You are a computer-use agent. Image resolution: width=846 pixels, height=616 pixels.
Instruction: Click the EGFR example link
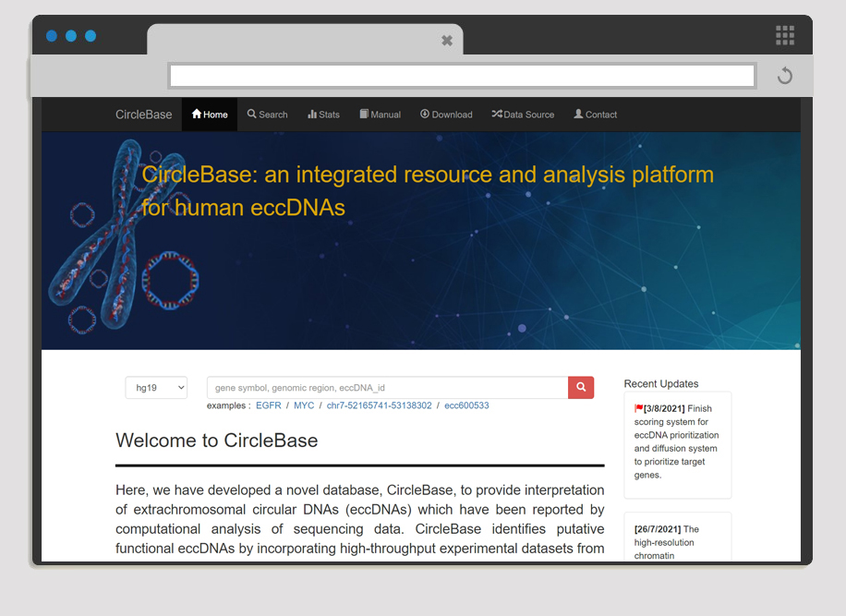pyautogui.click(x=268, y=405)
